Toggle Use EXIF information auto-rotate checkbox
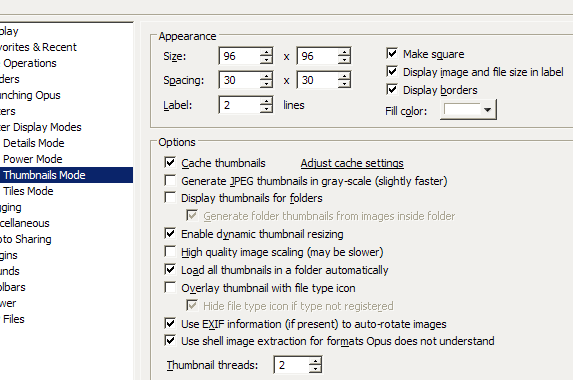Screen dimensions: 573x380 [x=170, y=323]
